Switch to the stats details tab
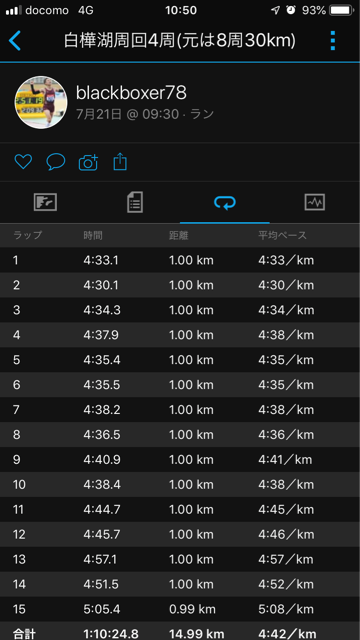This screenshot has width=360, height=640. 135,202
